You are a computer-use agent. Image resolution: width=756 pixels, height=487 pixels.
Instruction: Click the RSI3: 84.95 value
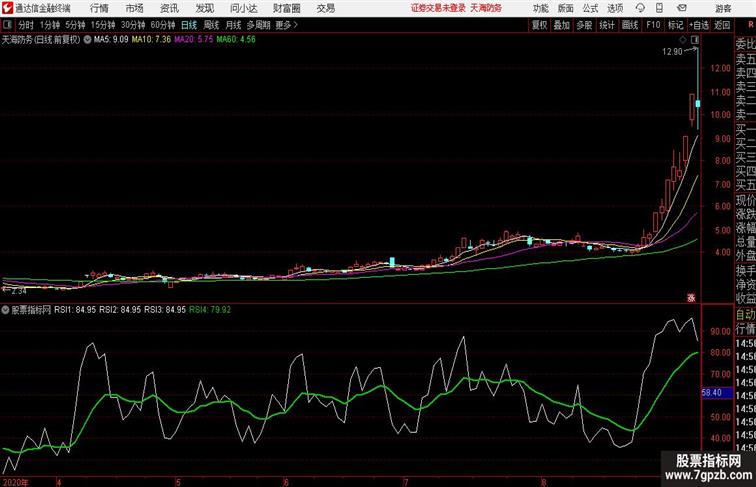pyautogui.click(x=165, y=310)
